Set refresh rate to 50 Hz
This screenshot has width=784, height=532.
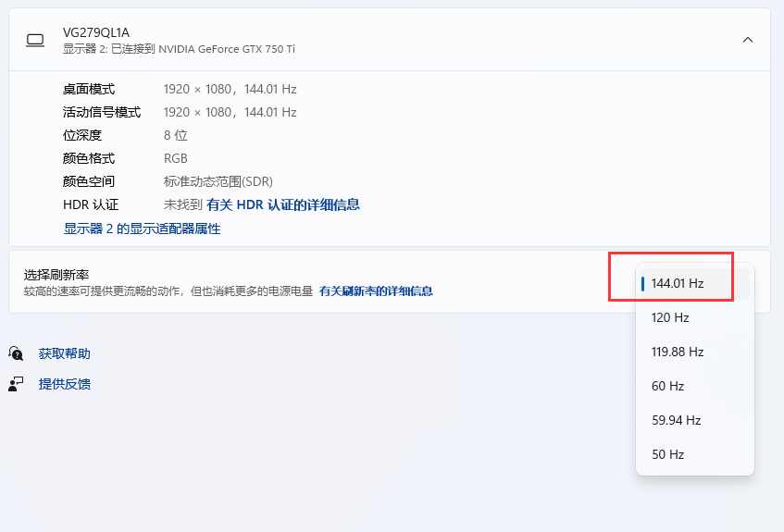pyautogui.click(x=667, y=454)
